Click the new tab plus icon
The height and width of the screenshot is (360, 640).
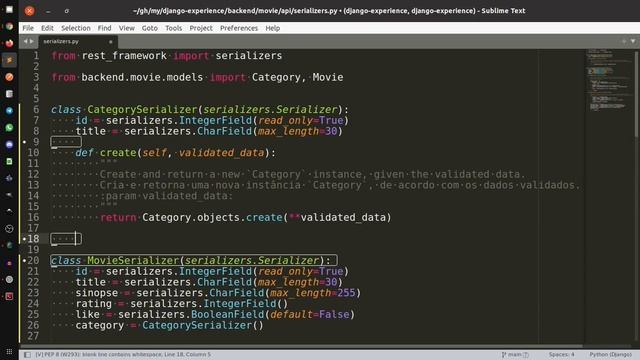tap(624, 41)
